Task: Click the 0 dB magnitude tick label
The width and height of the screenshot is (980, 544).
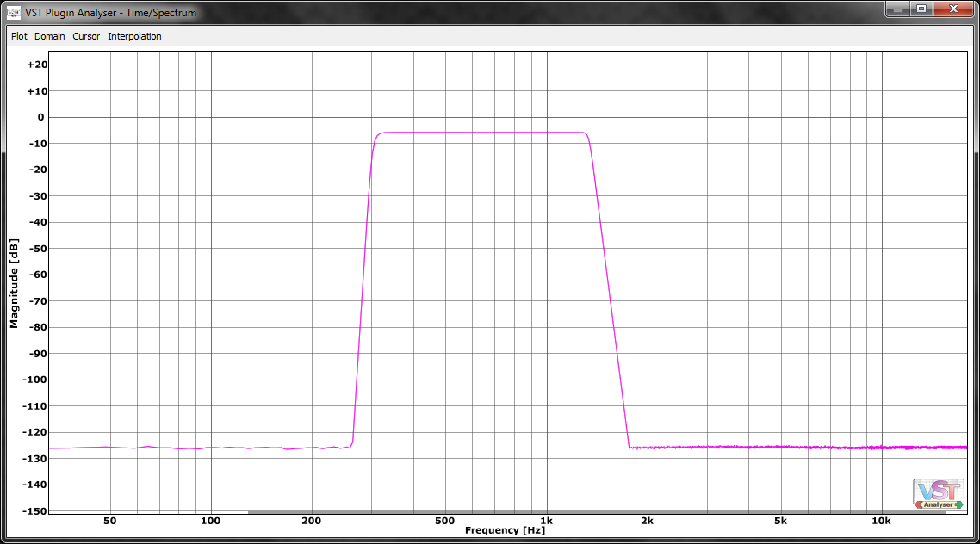Action: tap(40, 117)
